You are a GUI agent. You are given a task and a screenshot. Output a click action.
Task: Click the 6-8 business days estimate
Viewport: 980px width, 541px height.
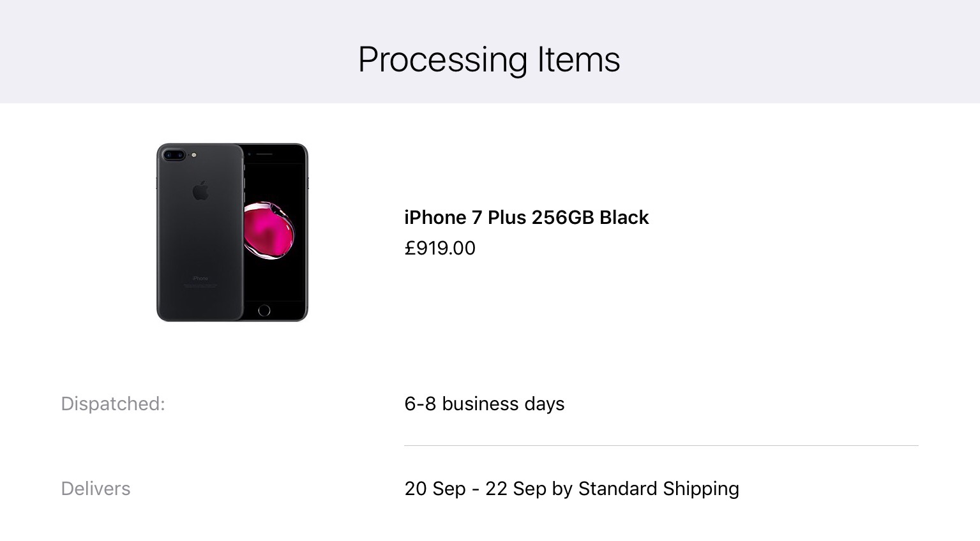[484, 404]
